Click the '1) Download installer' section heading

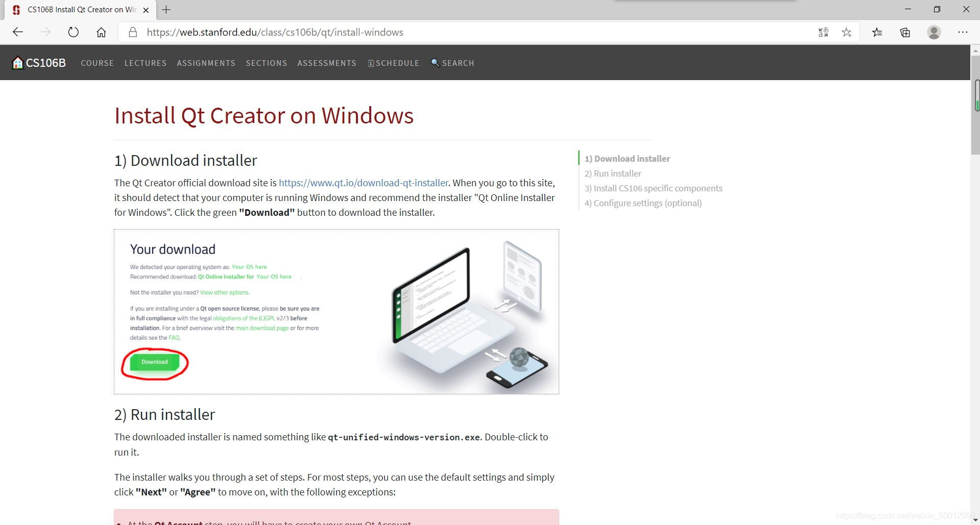tap(186, 160)
